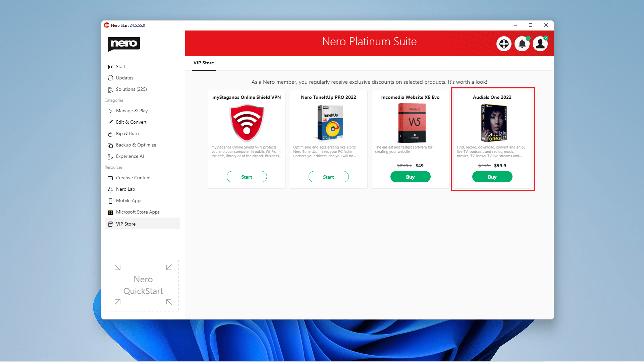The width and height of the screenshot is (644, 362).
Task: Buy Incomedia Website X5 Evo
Action: click(x=410, y=177)
